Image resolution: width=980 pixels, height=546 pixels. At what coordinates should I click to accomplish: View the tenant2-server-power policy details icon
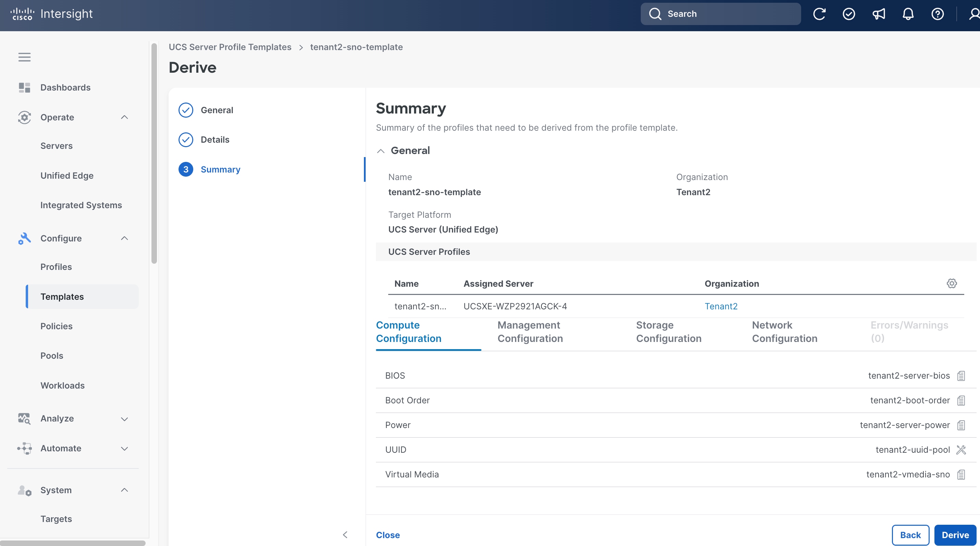coord(961,425)
